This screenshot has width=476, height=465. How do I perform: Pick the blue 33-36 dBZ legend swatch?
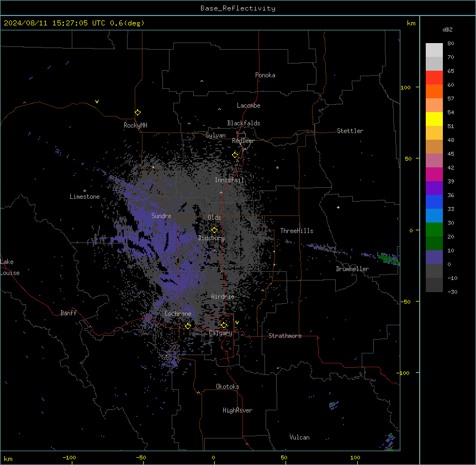[434, 202]
